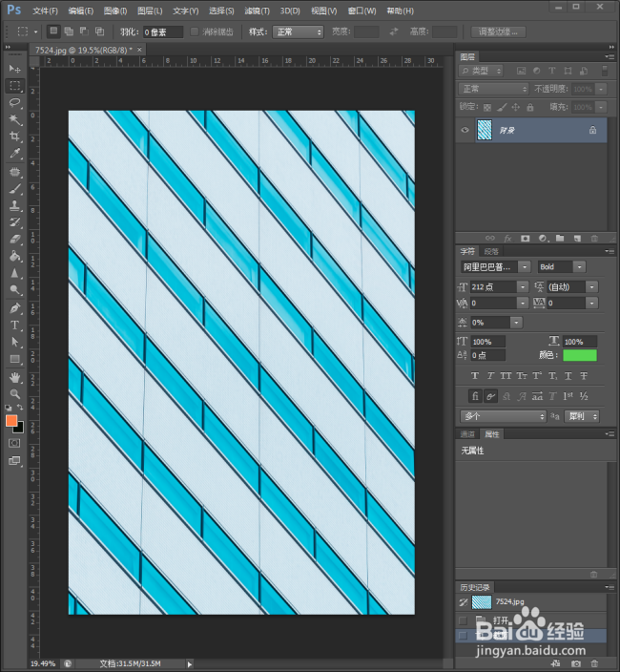
Task: Create new fill or adjustment layer
Action: 543,239
